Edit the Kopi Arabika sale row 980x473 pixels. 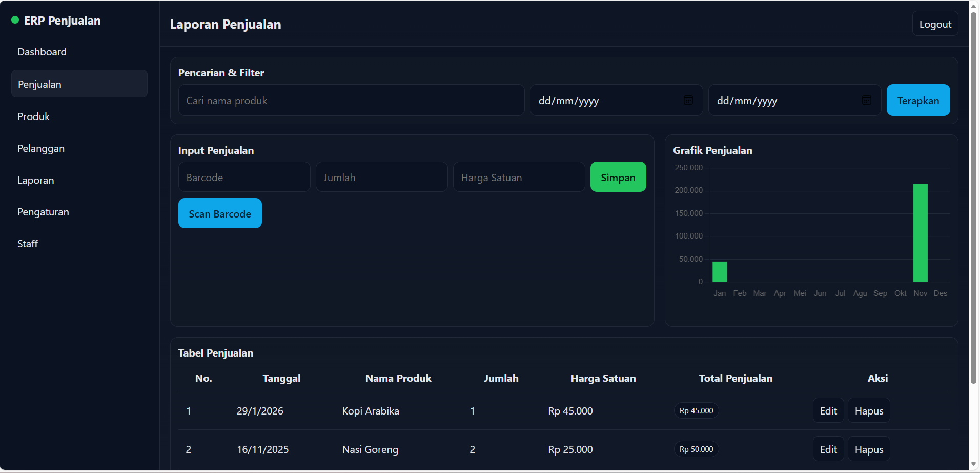(828, 410)
